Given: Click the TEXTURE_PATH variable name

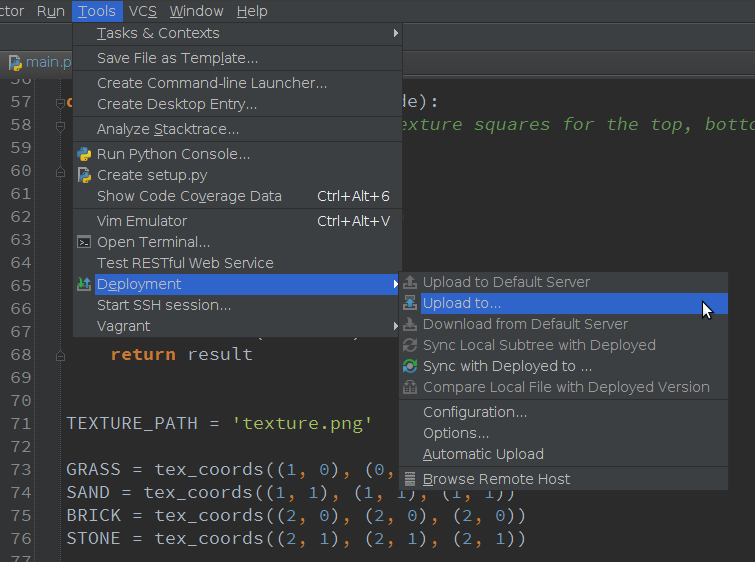Looking at the screenshot, I should tap(132, 423).
